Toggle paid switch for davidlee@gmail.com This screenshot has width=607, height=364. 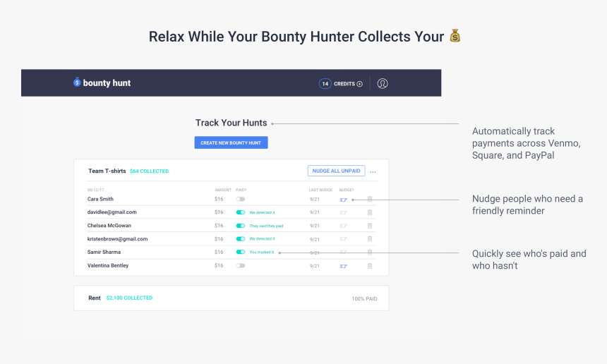pyautogui.click(x=241, y=212)
